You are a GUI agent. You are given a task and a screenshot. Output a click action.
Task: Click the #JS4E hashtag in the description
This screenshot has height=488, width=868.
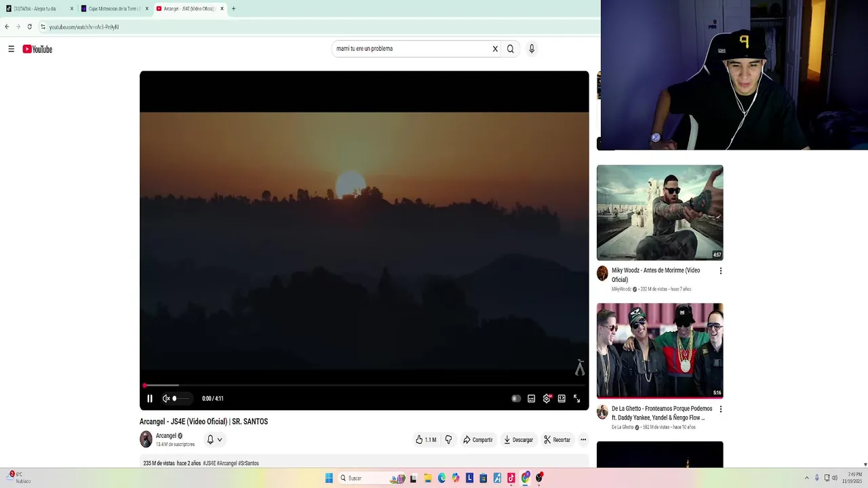pyautogui.click(x=209, y=464)
